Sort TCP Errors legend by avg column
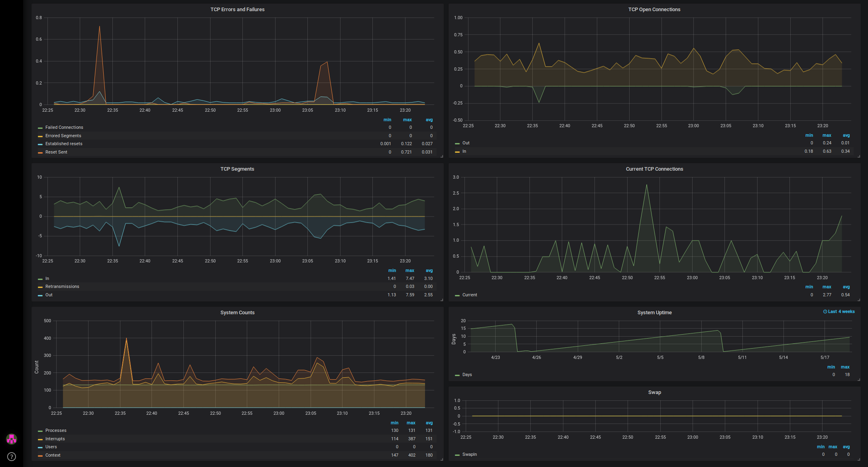Viewport: 868px width, 467px height. point(429,120)
